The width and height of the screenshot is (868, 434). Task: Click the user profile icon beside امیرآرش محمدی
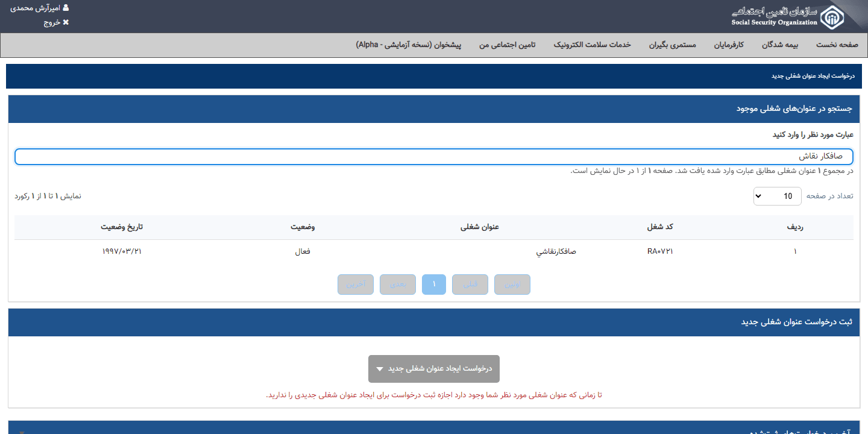point(66,8)
